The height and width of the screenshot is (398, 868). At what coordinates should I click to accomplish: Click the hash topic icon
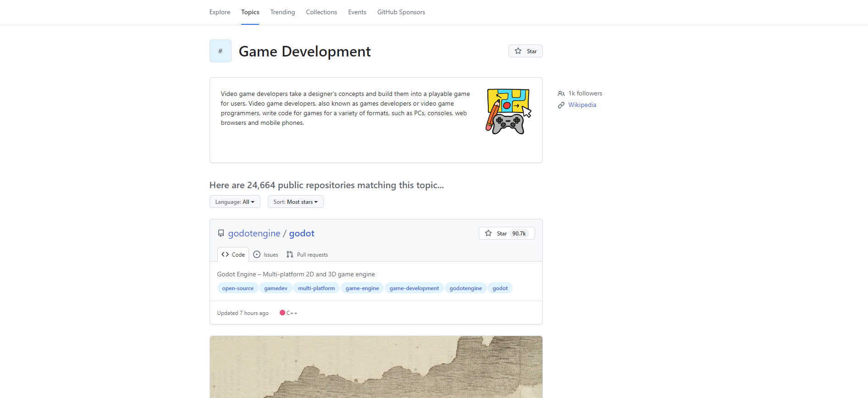[x=221, y=51]
